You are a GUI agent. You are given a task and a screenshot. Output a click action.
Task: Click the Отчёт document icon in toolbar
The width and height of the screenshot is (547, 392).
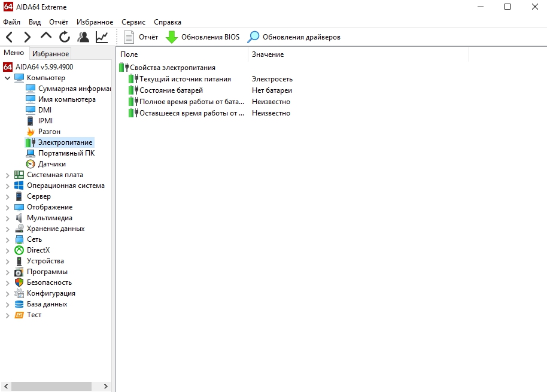129,37
